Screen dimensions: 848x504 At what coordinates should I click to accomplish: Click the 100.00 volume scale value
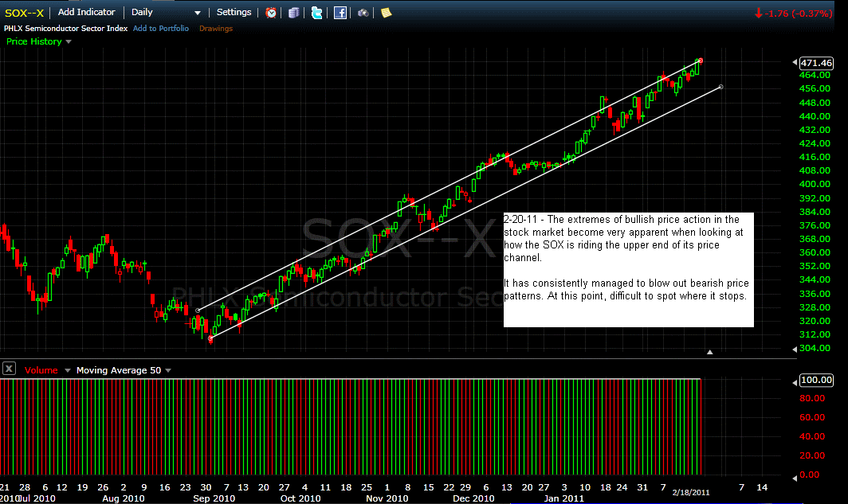click(x=816, y=380)
